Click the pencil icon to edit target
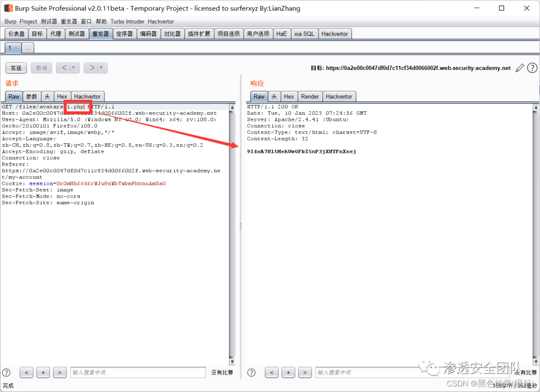This screenshot has width=540, height=392. pos(519,68)
